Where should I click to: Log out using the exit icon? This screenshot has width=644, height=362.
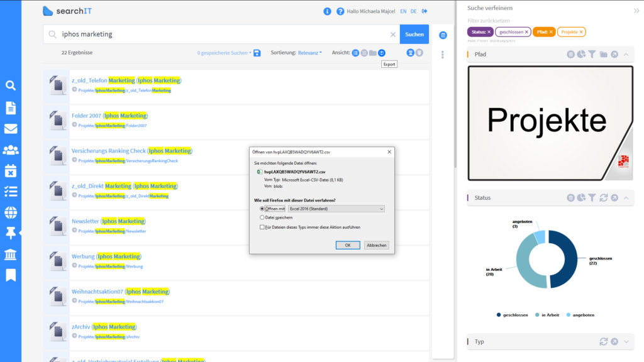[x=425, y=11]
